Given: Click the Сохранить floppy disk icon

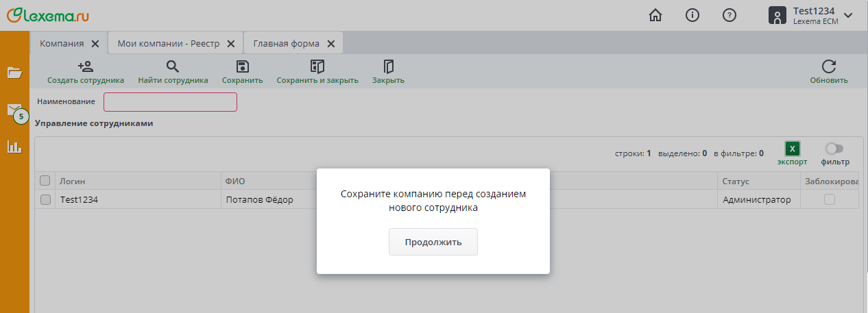Looking at the screenshot, I should pos(242,66).
